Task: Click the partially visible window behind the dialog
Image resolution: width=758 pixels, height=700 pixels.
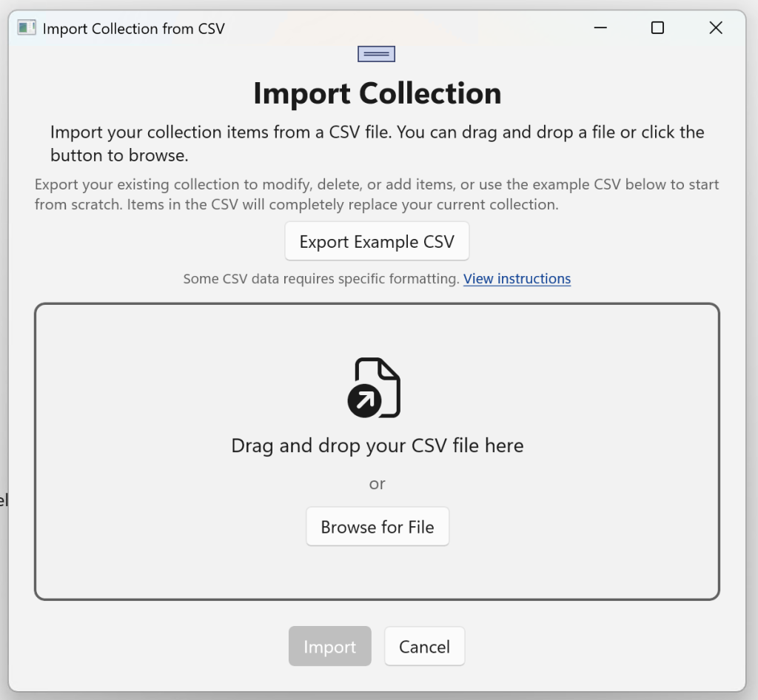Action: click(x=4, y=500)
